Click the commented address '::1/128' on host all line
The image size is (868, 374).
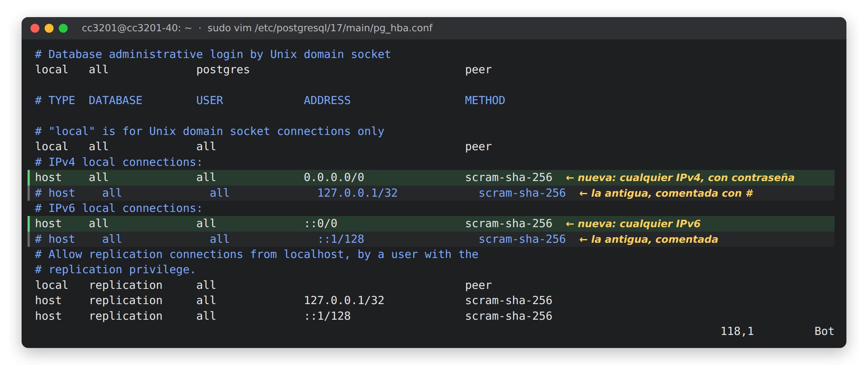(340, 239)
